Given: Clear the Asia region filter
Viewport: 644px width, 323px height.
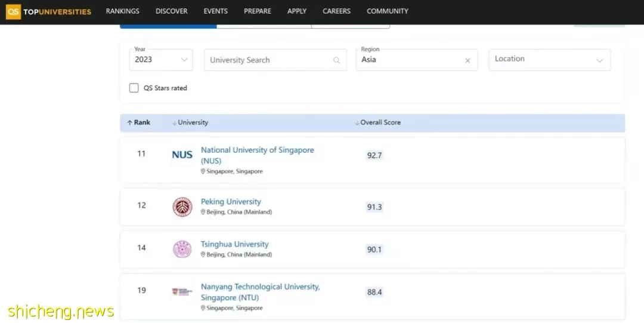Looking at the screenshot, I should (x=467, y=60).
